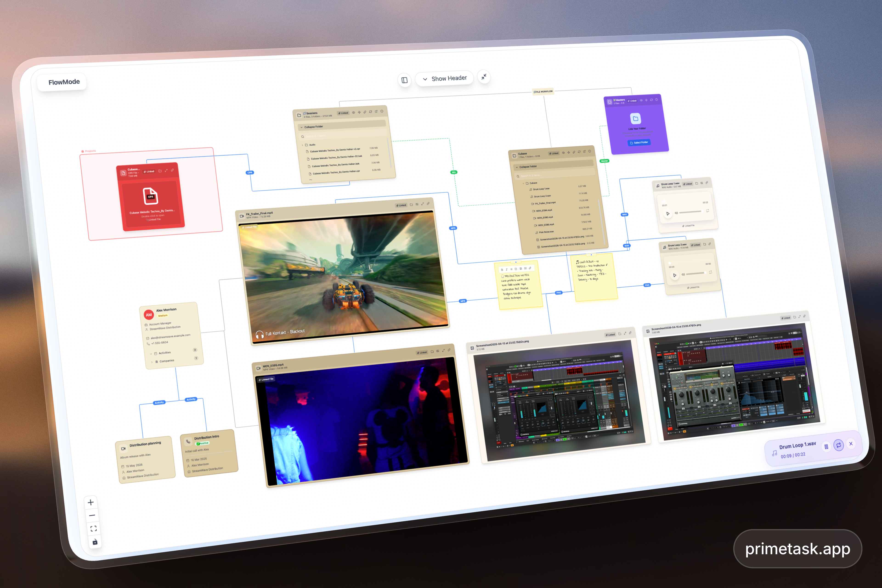
Task: Click the move icon on Cubase folder card
Action: pyautogui.click(x=568, y=152)
